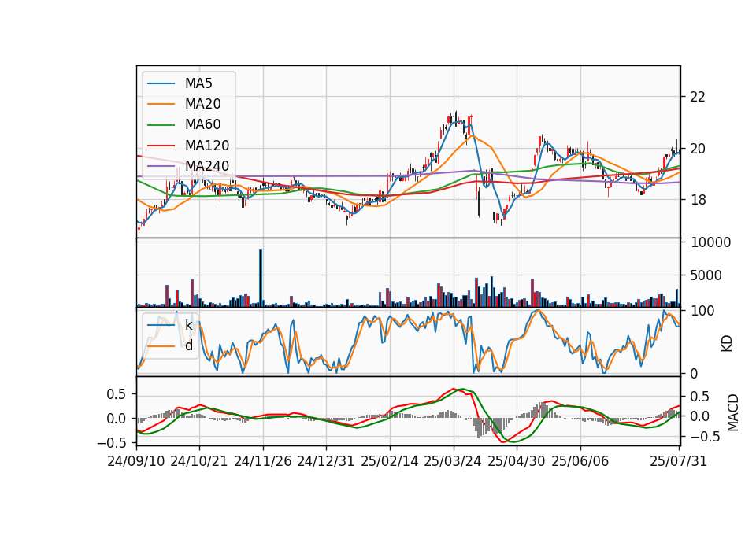The height and width of the screenshot is (543, 756).
Task: Click the red MA120 legend line sample
Action: 161,146
